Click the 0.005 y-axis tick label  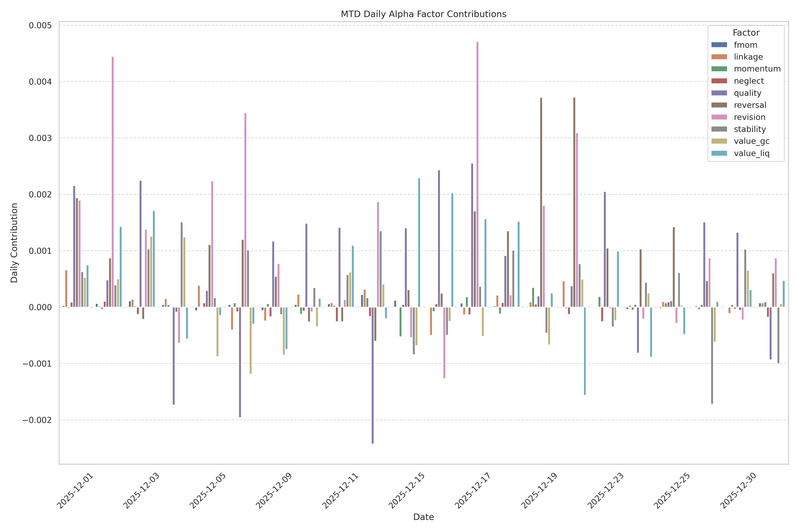(x=40, y=25)
